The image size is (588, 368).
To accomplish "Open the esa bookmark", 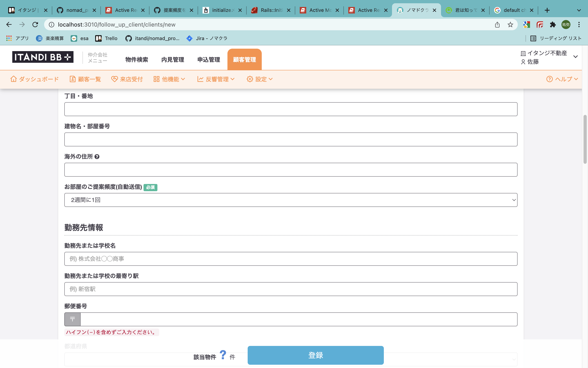I will tap(79, 38).
